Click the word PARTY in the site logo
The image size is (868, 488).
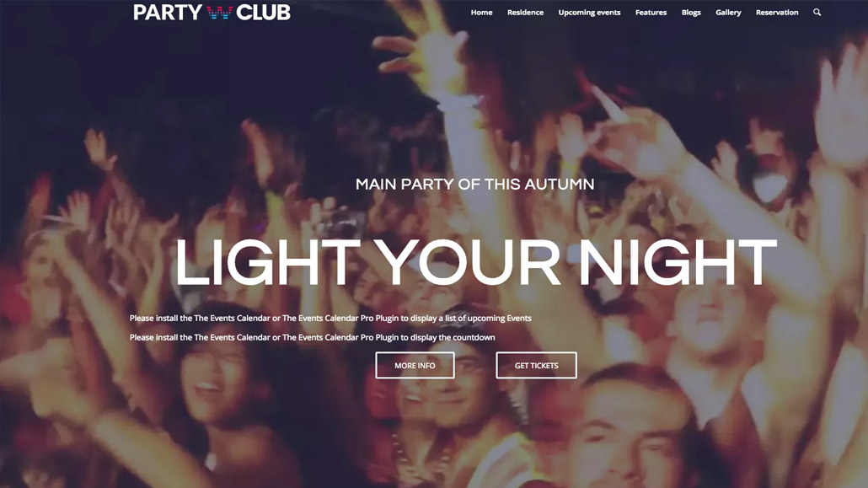[168, 12]
